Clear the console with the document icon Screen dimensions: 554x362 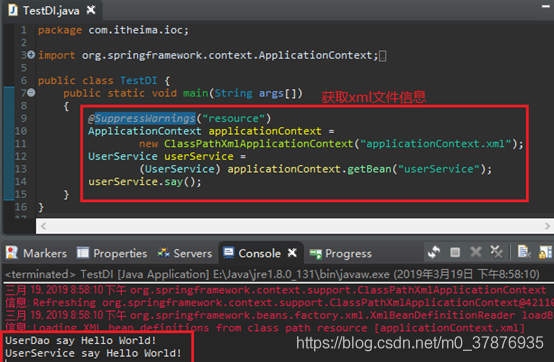pyautogui.click(x=524, y=252)
